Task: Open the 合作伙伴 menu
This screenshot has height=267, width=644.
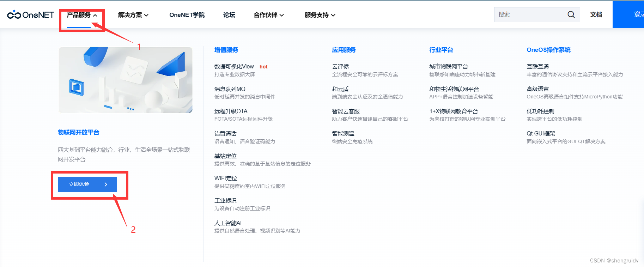Action: pos(266,15)
